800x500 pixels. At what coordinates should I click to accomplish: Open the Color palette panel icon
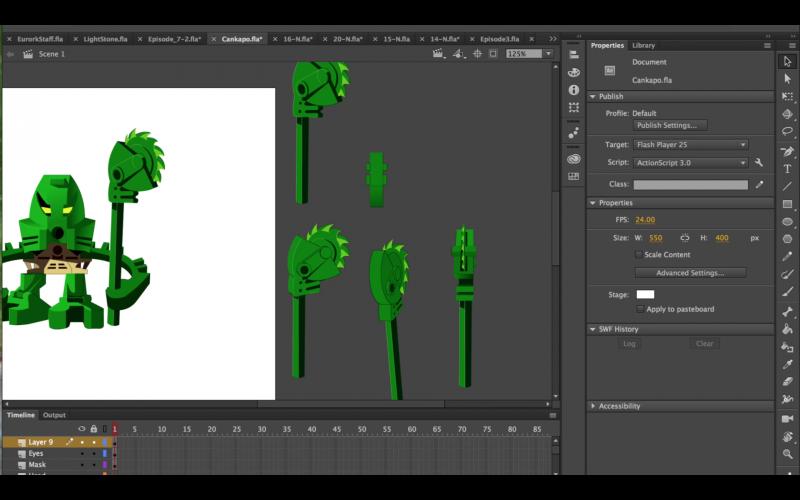coord(573,72)
